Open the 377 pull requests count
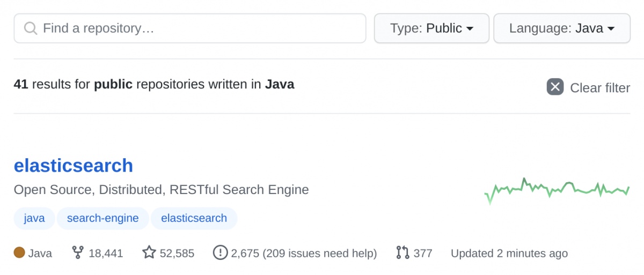Screen dimensions: 644x275 coord(423,254)
